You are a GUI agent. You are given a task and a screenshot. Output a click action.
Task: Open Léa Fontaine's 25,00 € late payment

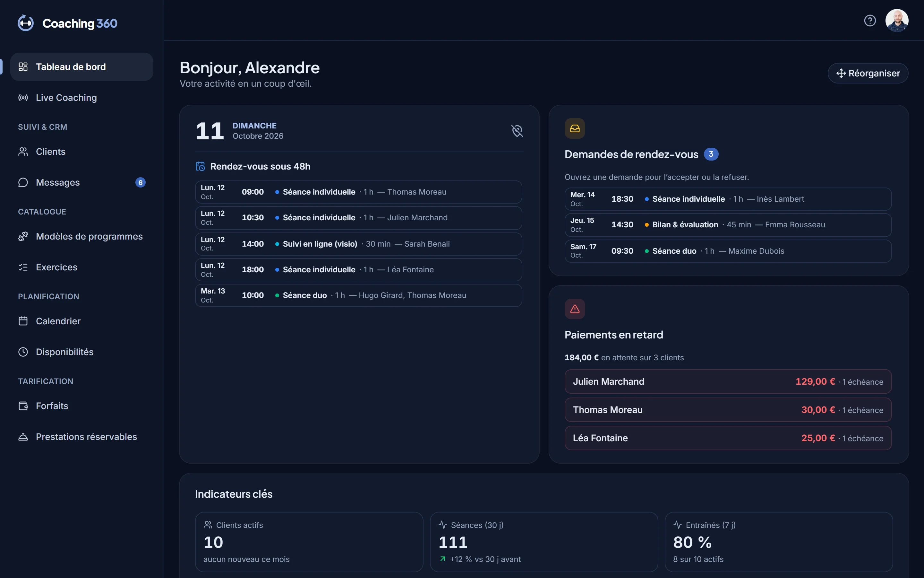[728, 438]
